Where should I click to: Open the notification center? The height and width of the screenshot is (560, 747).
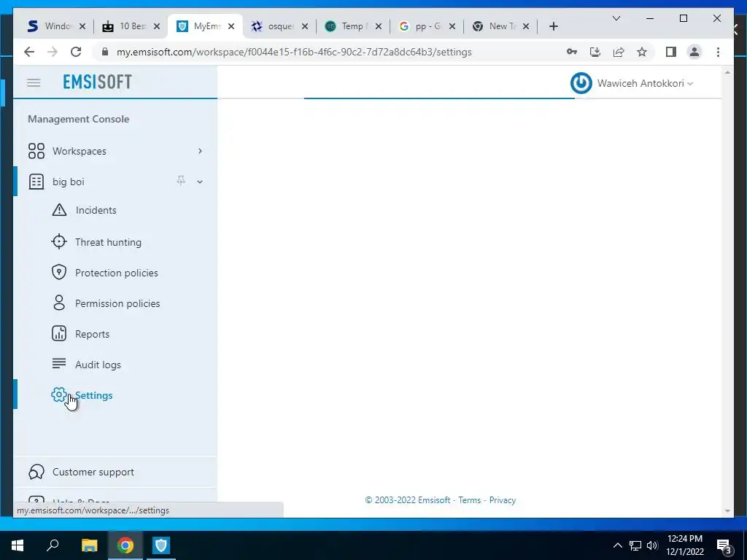(x=724, y=545)
